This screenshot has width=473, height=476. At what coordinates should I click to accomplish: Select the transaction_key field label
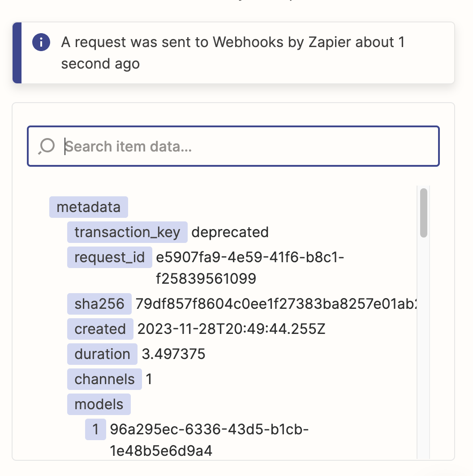point(127,232)
